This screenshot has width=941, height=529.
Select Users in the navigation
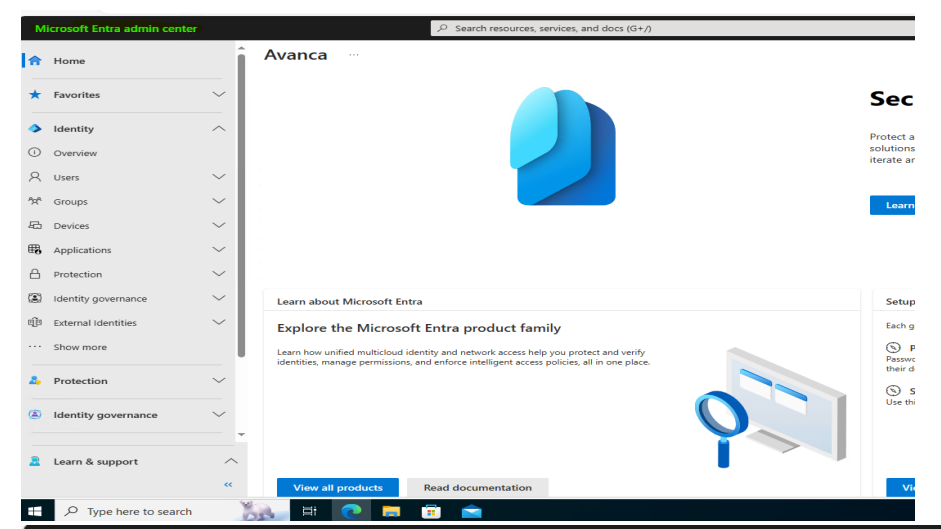pyautogui.click(x=66, y=177)
